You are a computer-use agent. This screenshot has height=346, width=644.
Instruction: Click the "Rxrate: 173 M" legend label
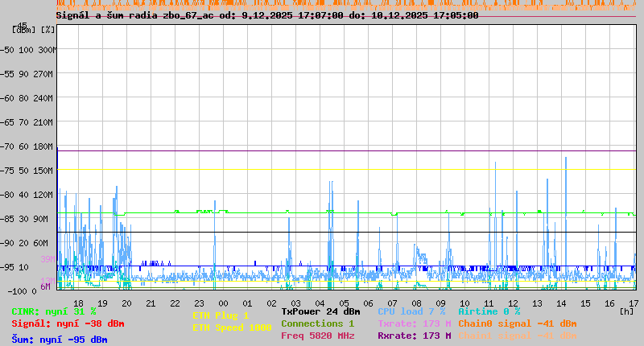tap(415, 336)
